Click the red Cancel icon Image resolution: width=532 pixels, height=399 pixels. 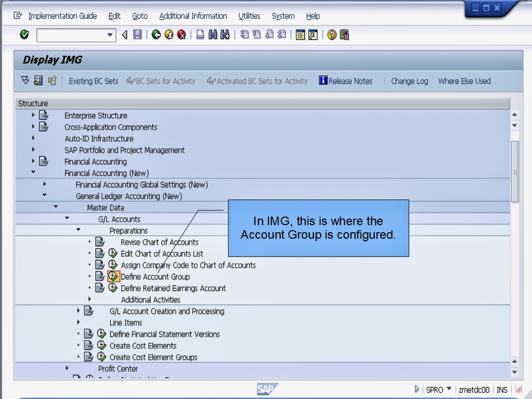(182, 34)
